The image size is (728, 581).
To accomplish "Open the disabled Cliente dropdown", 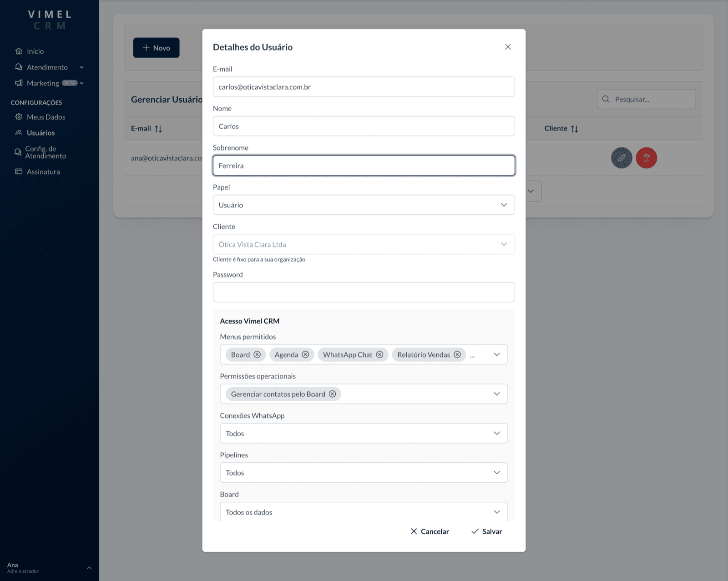I will coord(364,244).
